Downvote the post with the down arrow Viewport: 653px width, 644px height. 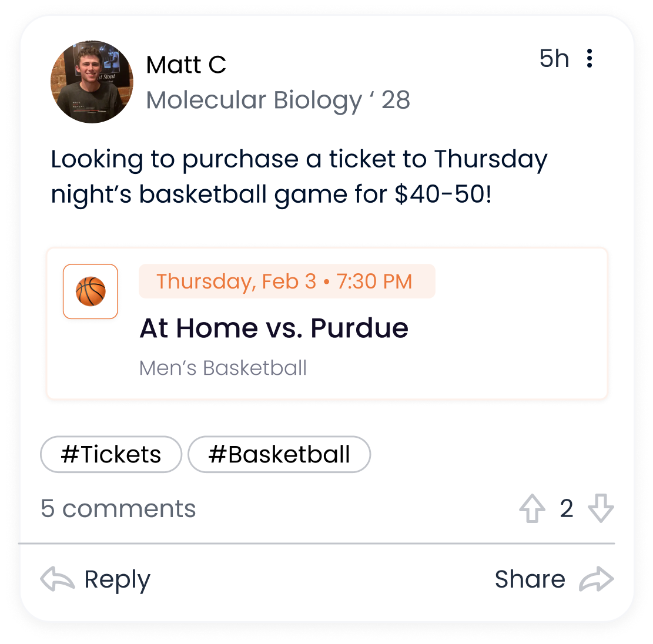[601, 508]
